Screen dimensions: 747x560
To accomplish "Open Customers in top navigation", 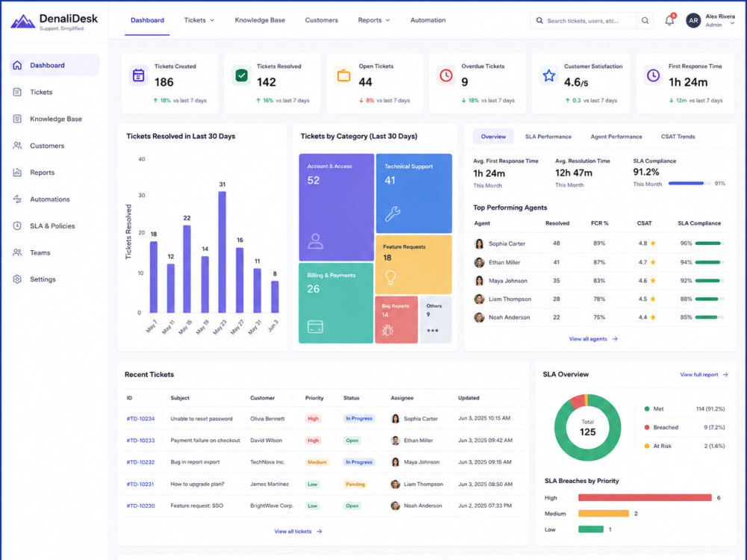I will 321,20.
